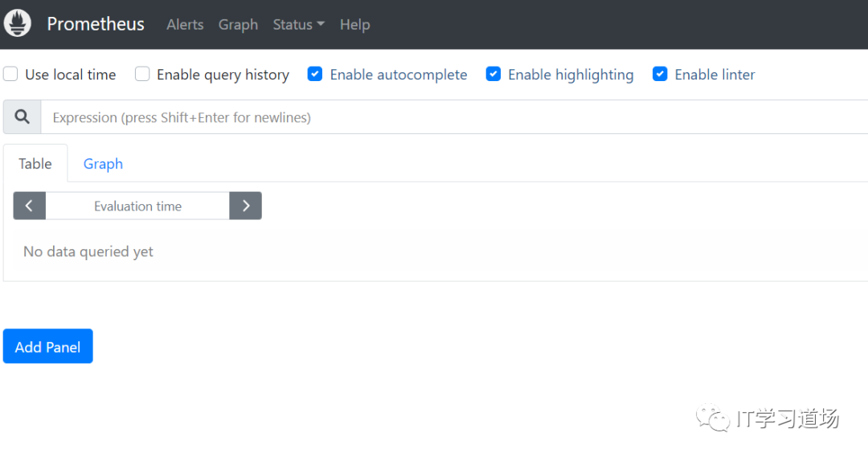
Task: Focus the Expression query input field
Action: tap(450, 117)
